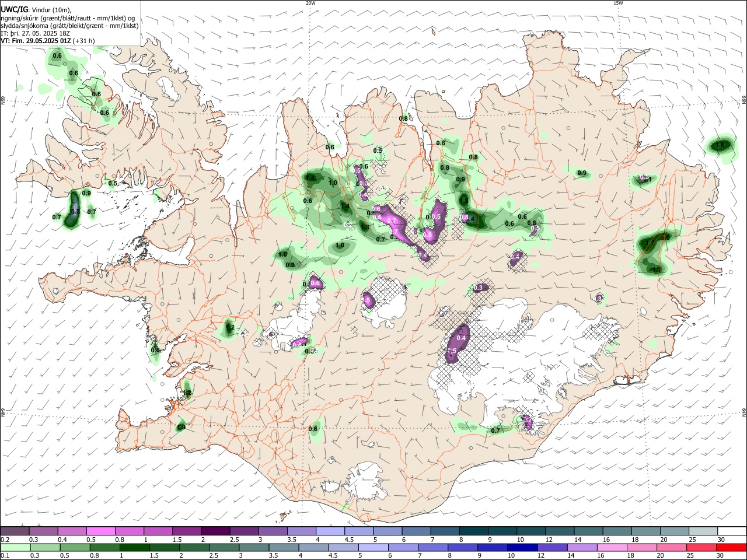Select the white 30 swatch ending upper legend row

(x=732, y=531)
